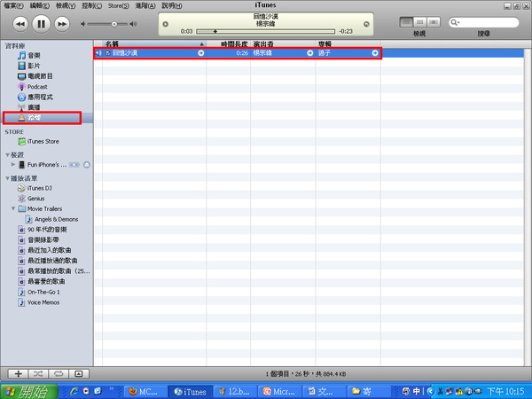Click the playback progress bar
Screen dimensions: 532x399
[x=266, y=31]
